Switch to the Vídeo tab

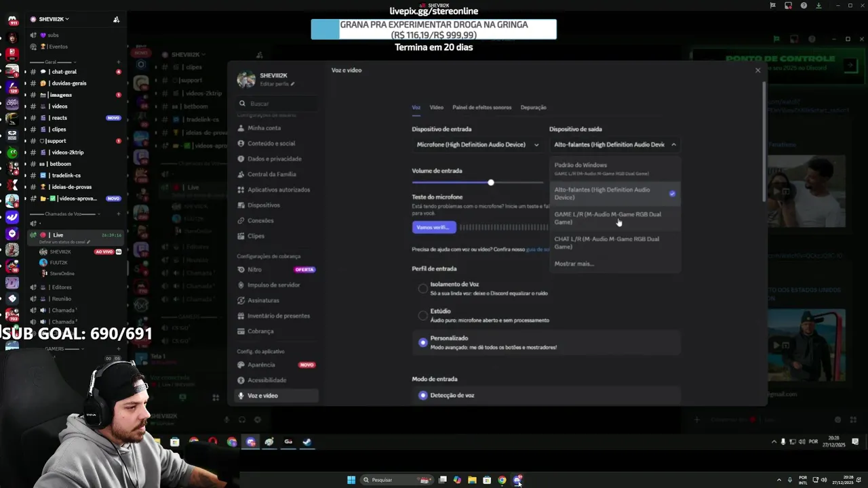tap(436, 107)
